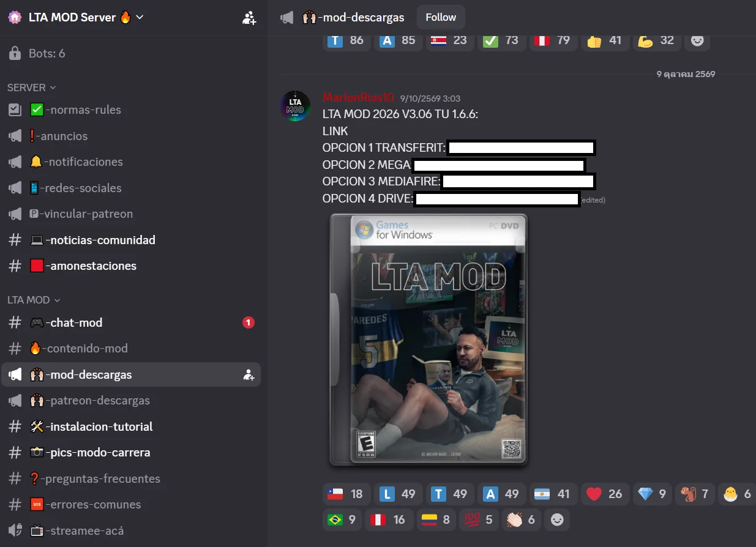This screenshot has height=547, width=756.
Task: Open the pics-modo-carrera channel
Action: point(131,452)
